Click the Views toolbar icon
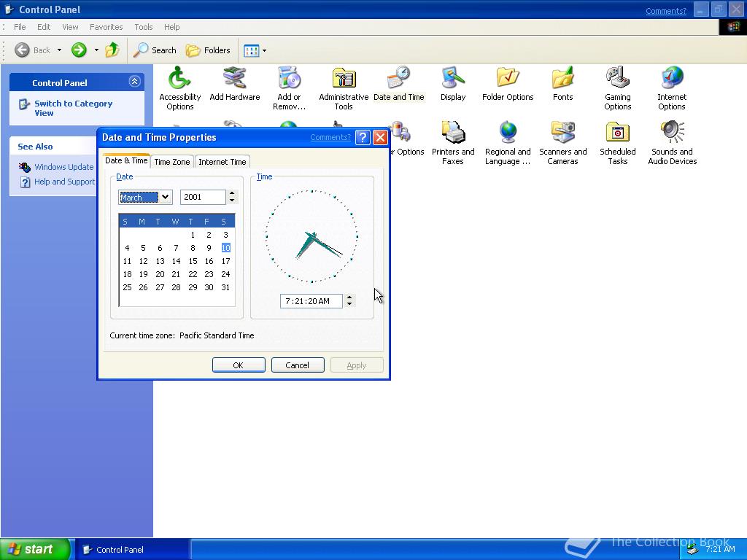The width and height of the screenshot is (747, 560). pos(251,50)
